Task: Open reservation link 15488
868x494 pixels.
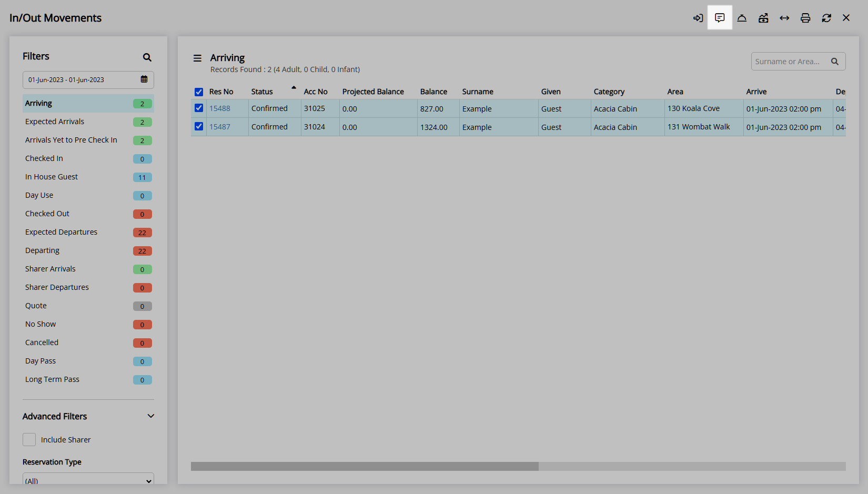Action: tap(220, 108)
